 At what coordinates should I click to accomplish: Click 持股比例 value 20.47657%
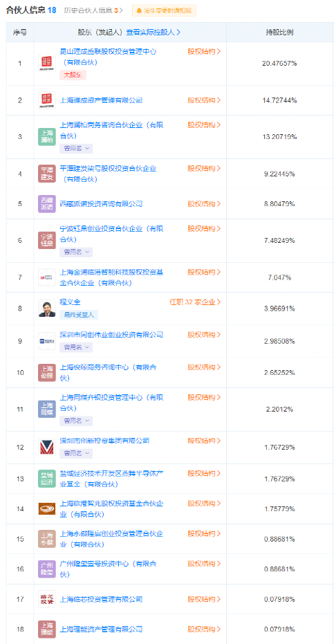click(x=279, y=64)
